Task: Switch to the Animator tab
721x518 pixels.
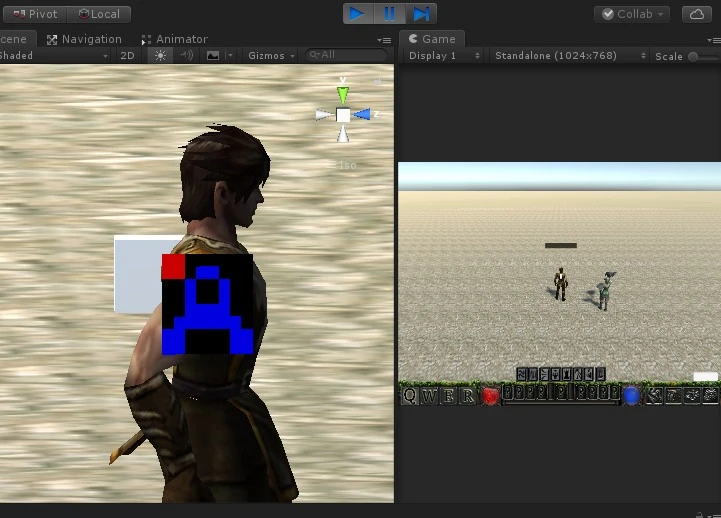Action: [x=175, y=40]
